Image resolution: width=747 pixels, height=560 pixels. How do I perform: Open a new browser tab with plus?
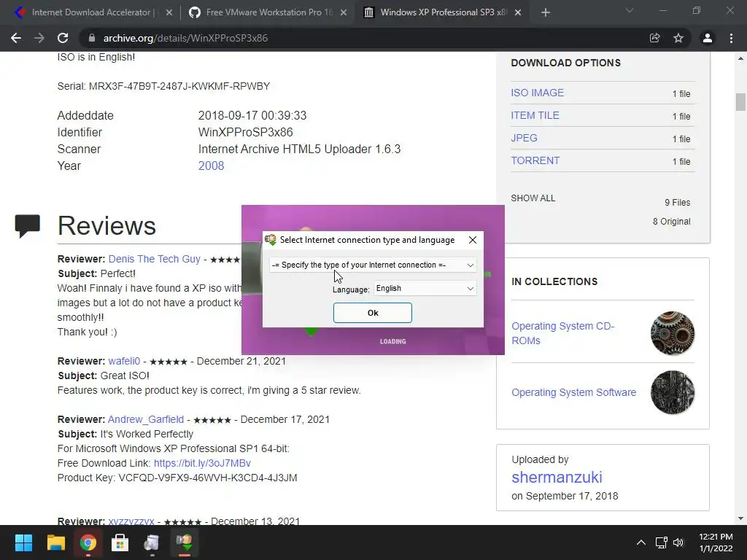click(x=546, y=12)
